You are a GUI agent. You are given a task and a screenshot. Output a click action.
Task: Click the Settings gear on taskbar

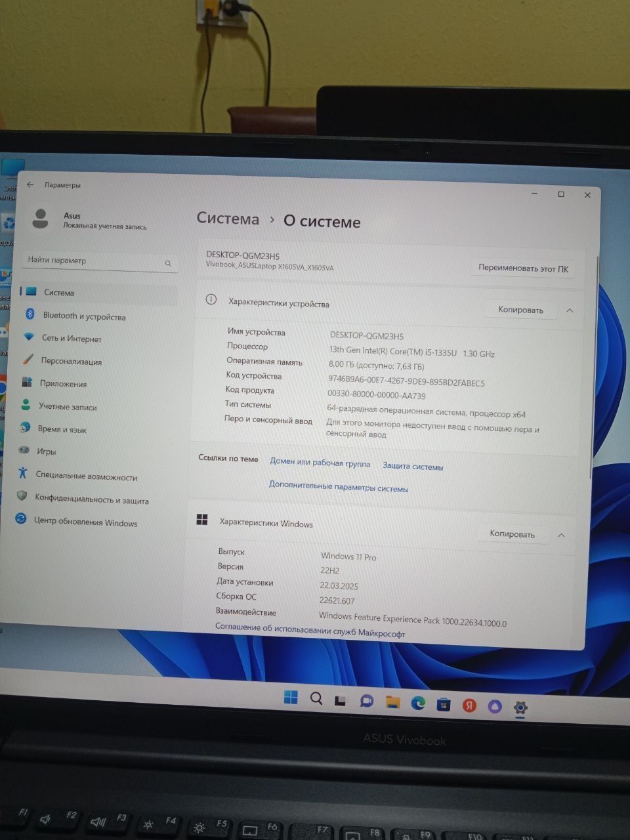click(x=520, y=707)
